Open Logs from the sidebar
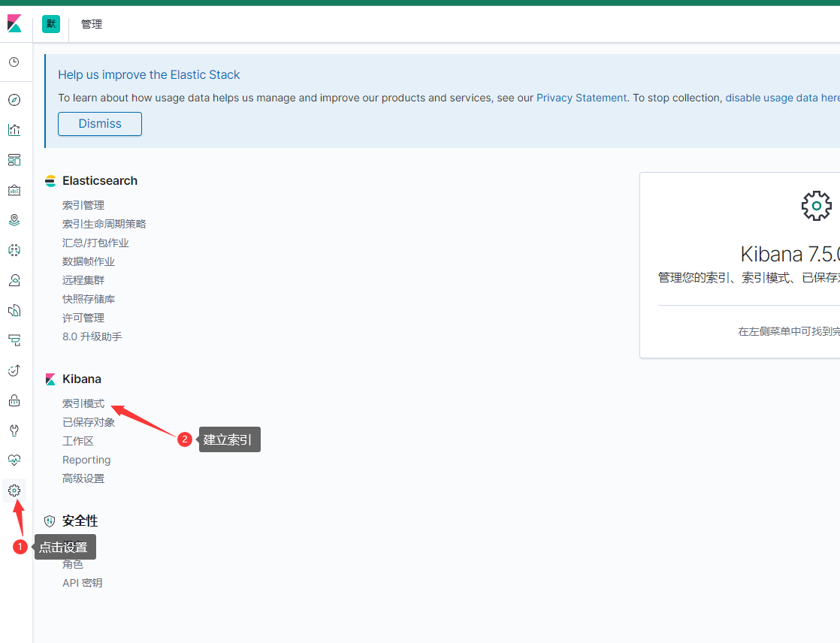840x643 pixels. (14, 310)
